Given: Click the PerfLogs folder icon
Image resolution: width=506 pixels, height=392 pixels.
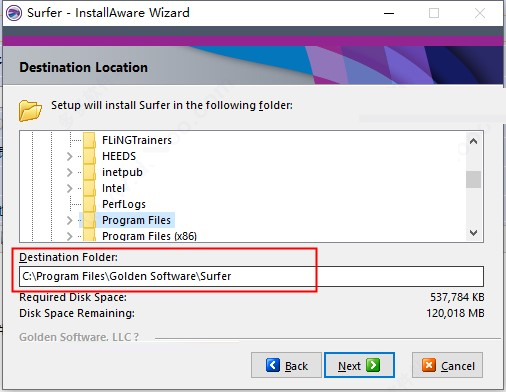Looking at the screenshot, I should pos(90,204).
